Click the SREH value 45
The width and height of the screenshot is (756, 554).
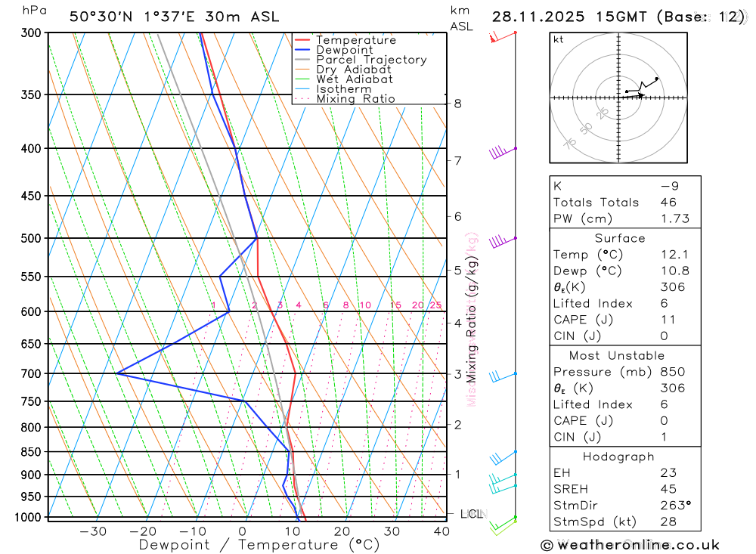click(x=668, y=489)
